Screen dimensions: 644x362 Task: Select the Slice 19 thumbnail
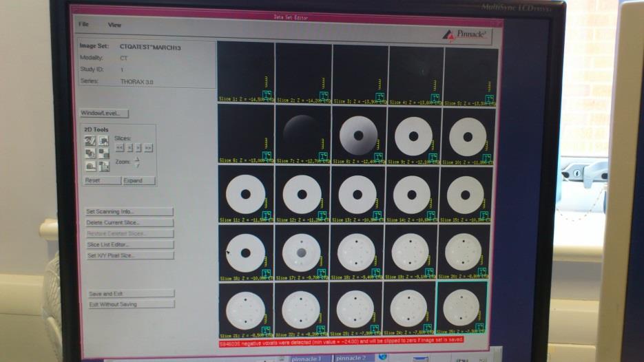click(x=410, y=252)
